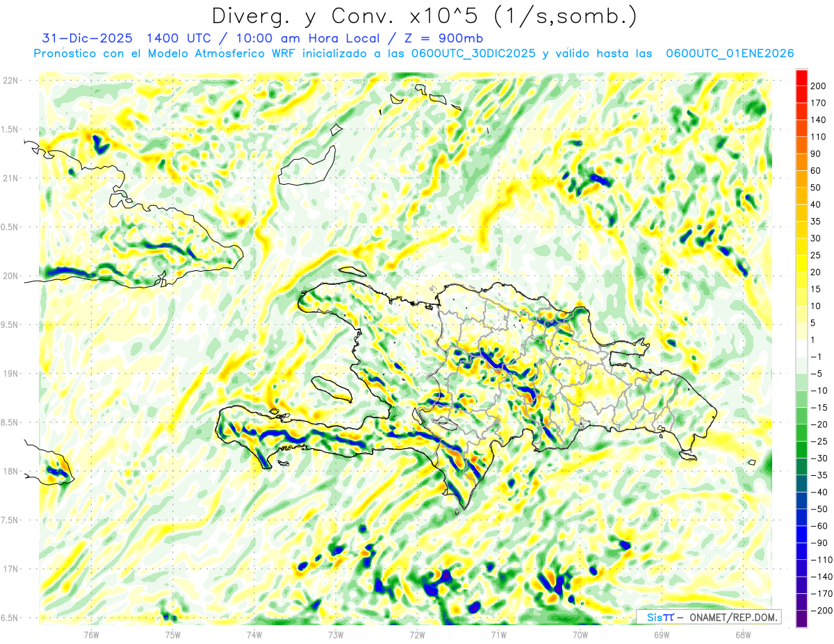This screenshot has height=644, width=834.
Task: Click the white colorbar swatch between 1 and -1
Action: tap(801, 348)
